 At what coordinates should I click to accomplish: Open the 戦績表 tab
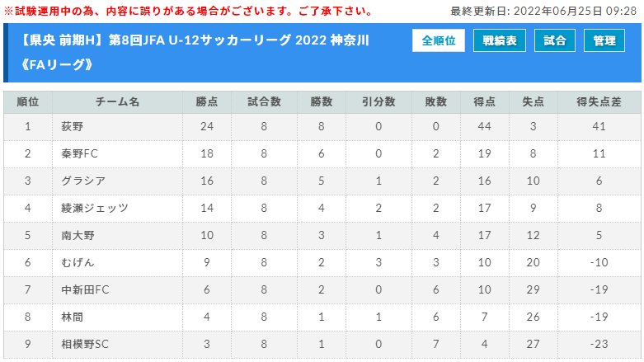click(500, 41)
